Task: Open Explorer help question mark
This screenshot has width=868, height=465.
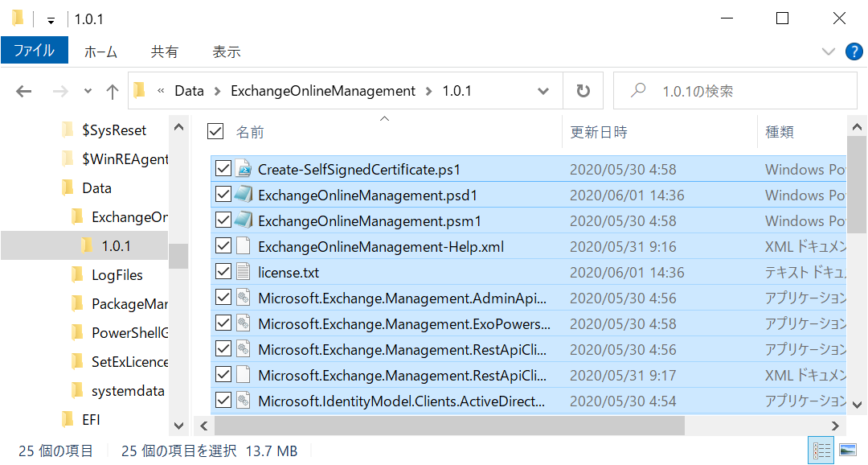Action: [x=854, y=51]
